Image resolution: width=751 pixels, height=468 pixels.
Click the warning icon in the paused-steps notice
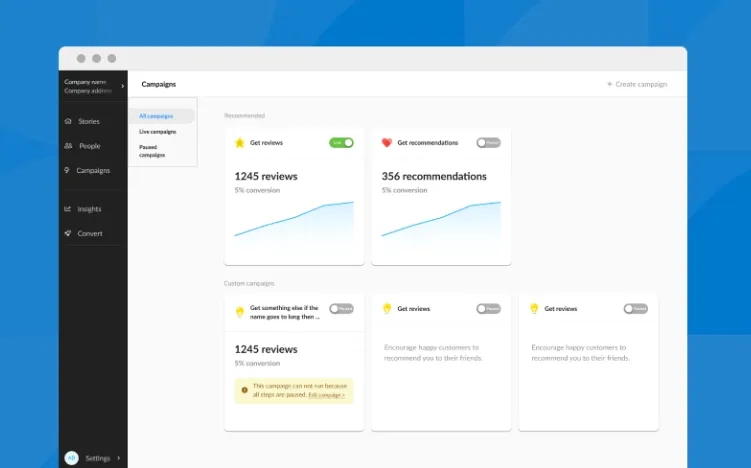pyautogui.click(x=244, y=390)
